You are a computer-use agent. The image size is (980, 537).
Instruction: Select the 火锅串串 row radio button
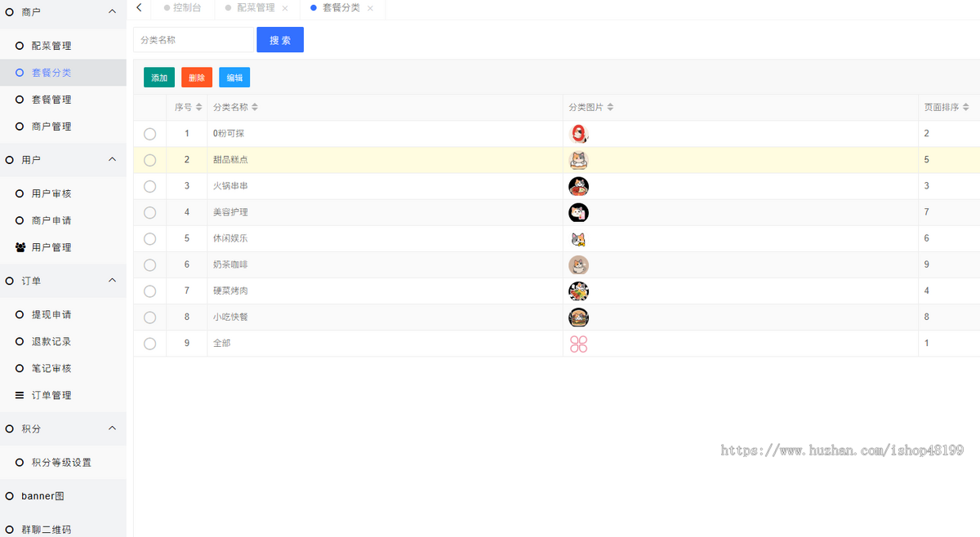click(149, 186)
